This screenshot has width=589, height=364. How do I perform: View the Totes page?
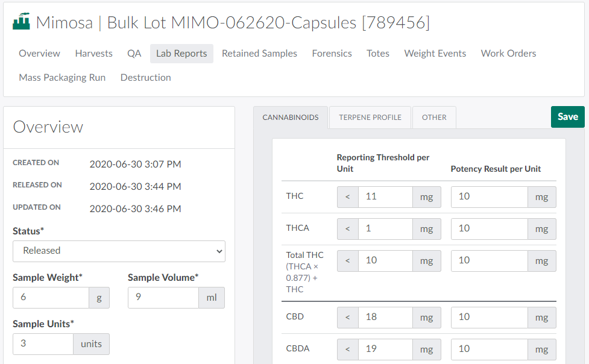tap(378, 54)
